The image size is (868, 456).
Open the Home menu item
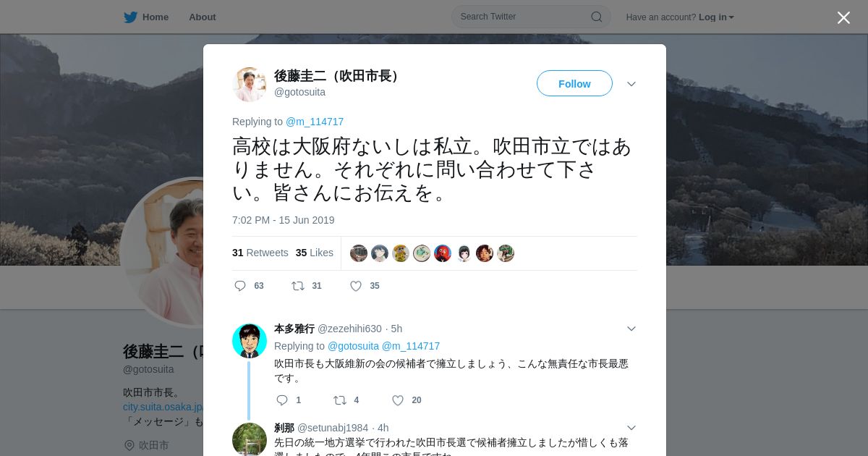156,17
